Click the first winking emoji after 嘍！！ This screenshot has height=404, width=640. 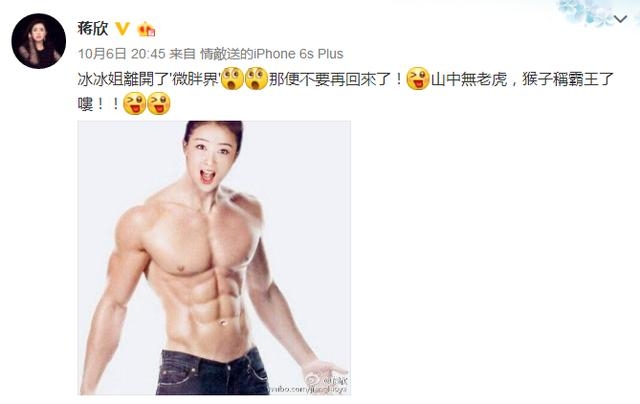pyautogui.click(x=134, y=104)
